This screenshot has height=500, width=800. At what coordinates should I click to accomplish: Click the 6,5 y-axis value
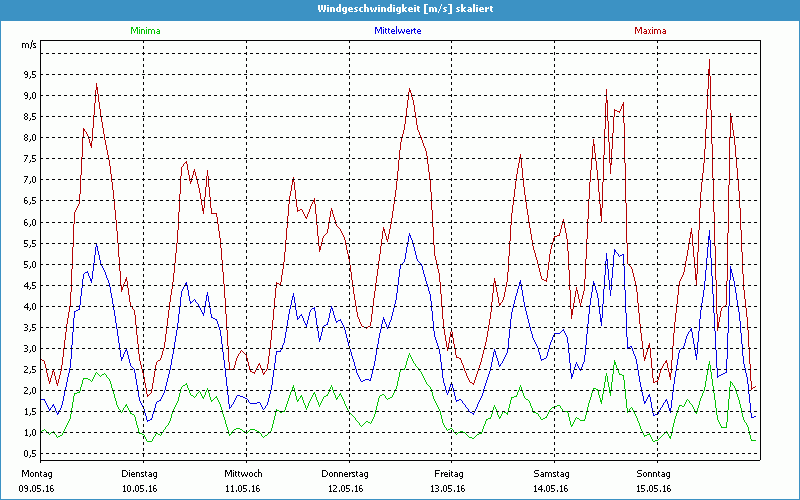point(30,201)
